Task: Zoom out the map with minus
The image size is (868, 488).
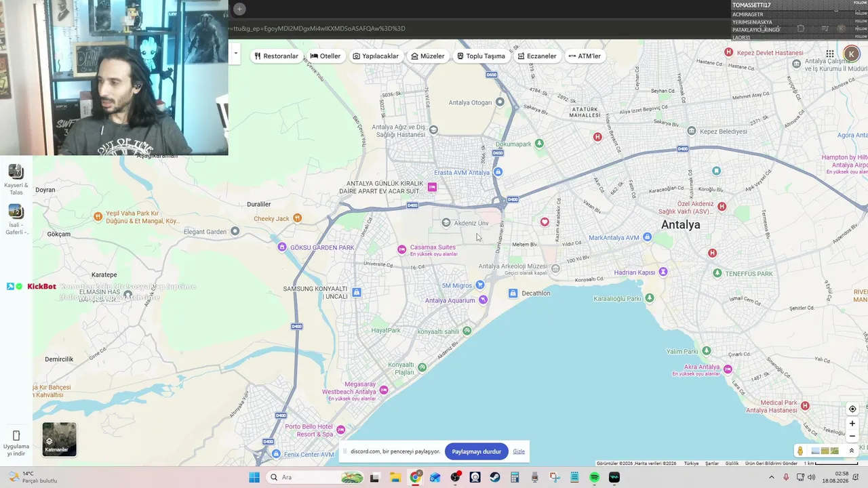Action: 852,436
